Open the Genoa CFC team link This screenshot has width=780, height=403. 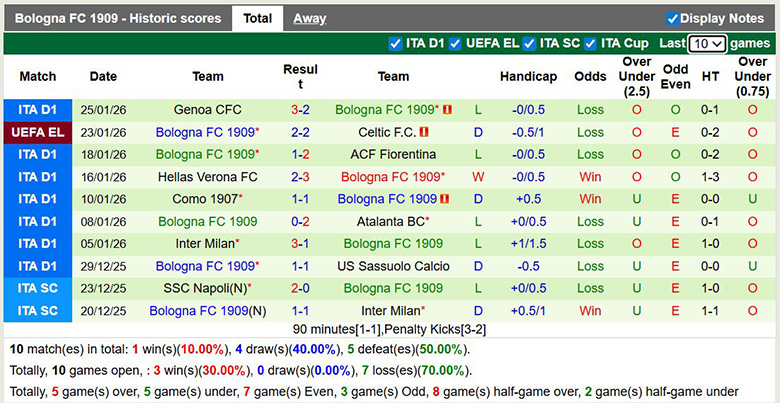[x=208, y=110]
